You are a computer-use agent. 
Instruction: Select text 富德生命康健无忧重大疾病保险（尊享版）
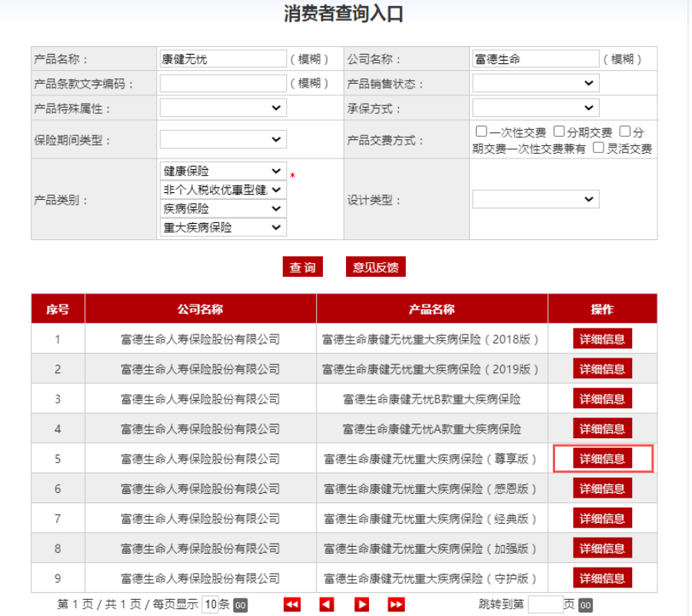(x=431, y=459)
